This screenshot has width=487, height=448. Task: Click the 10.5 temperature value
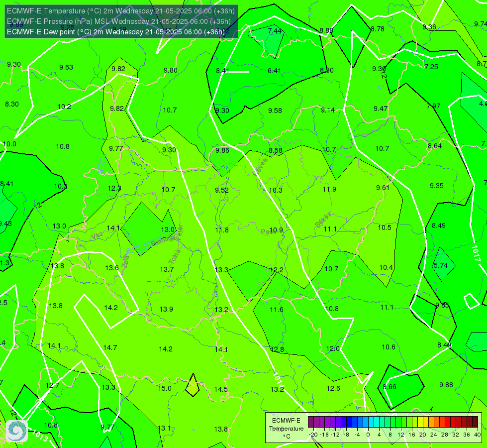(385, 227)
